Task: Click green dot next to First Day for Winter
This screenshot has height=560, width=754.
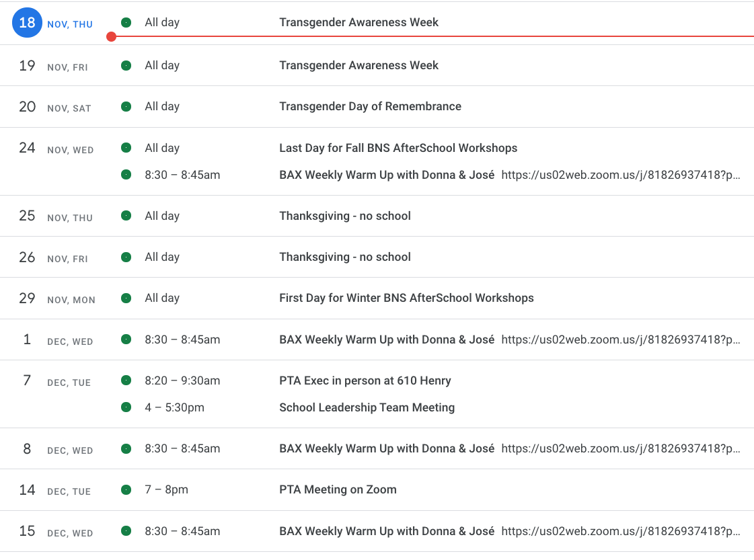Action: (x=126, y=298)
